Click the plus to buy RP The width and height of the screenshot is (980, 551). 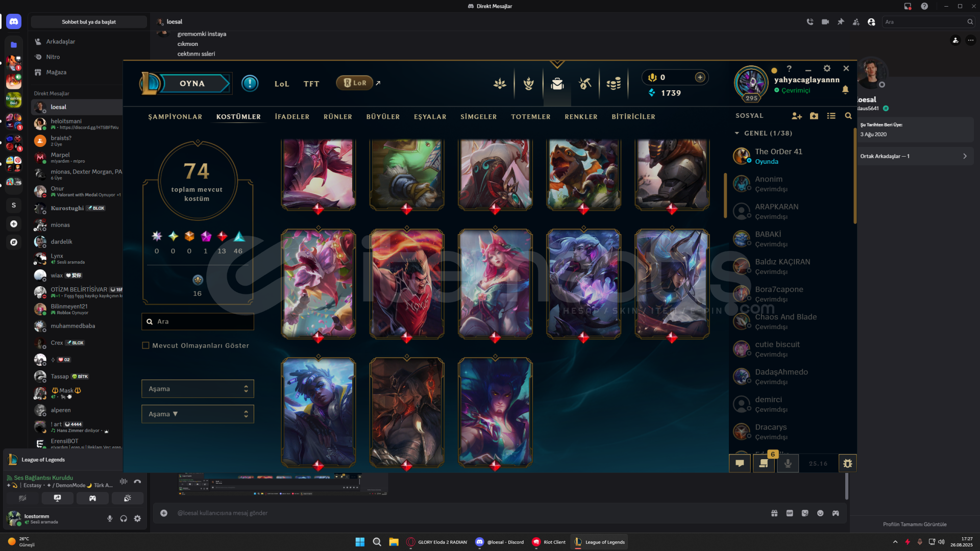[x=700, y=77]
